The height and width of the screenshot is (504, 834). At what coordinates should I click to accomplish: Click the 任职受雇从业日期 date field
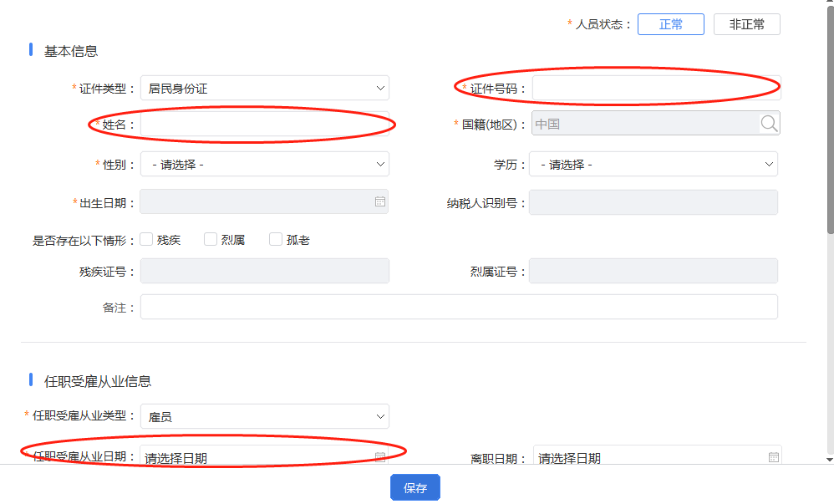264,455
